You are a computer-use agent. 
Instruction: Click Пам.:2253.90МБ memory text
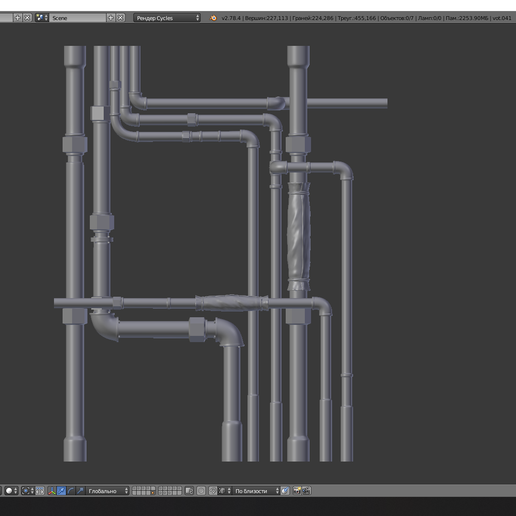point(467,18)
